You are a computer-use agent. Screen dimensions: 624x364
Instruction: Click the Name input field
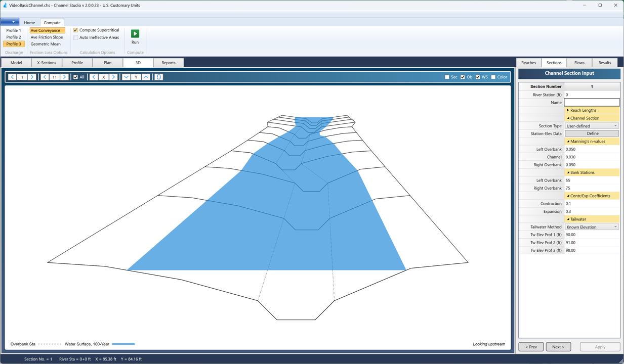click(592, 102)
